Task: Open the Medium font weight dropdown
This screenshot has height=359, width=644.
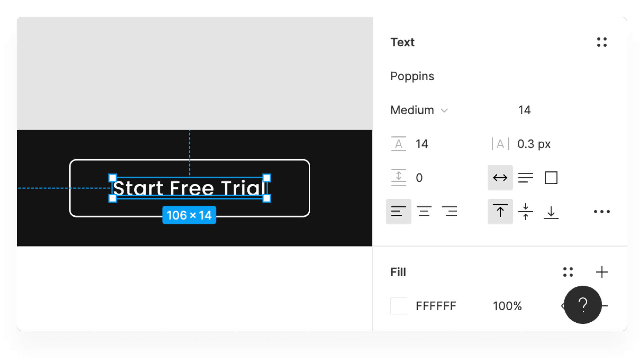Action: point(419,110)
